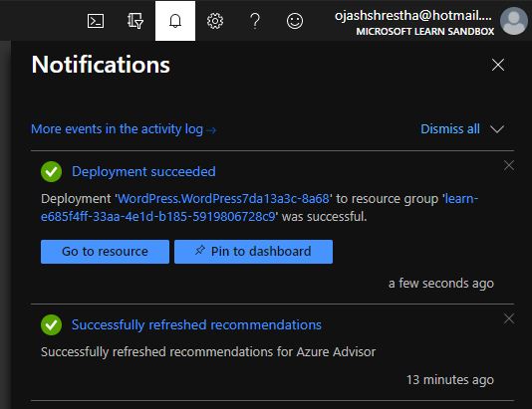The image size is (532, 409).
Task: Dismiss the refreshed recommendations notification
Action: tap(509, 318)
